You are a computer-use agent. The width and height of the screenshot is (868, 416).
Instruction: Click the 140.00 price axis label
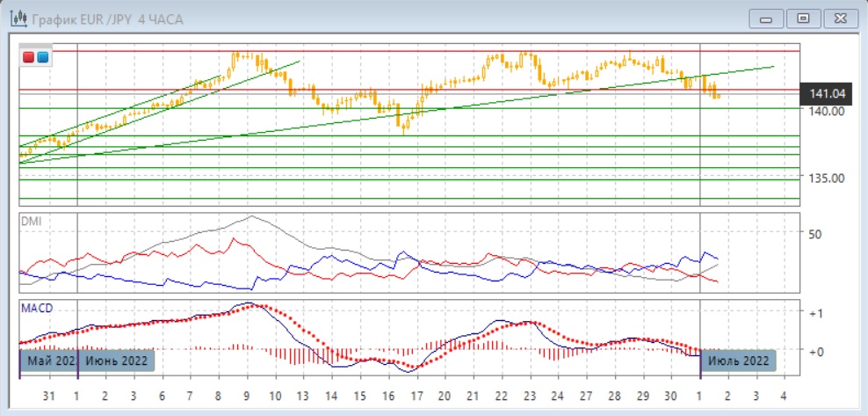tap(827, 111)
